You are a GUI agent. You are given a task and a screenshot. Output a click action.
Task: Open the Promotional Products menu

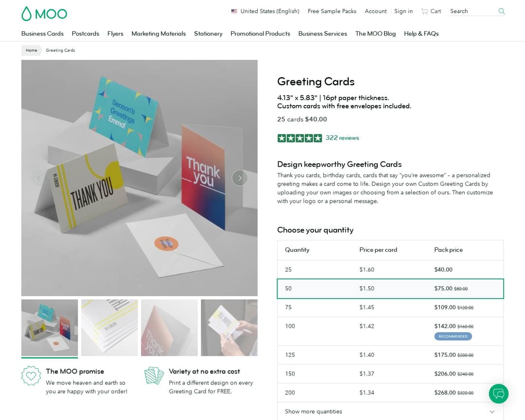(x=260, y=34)
